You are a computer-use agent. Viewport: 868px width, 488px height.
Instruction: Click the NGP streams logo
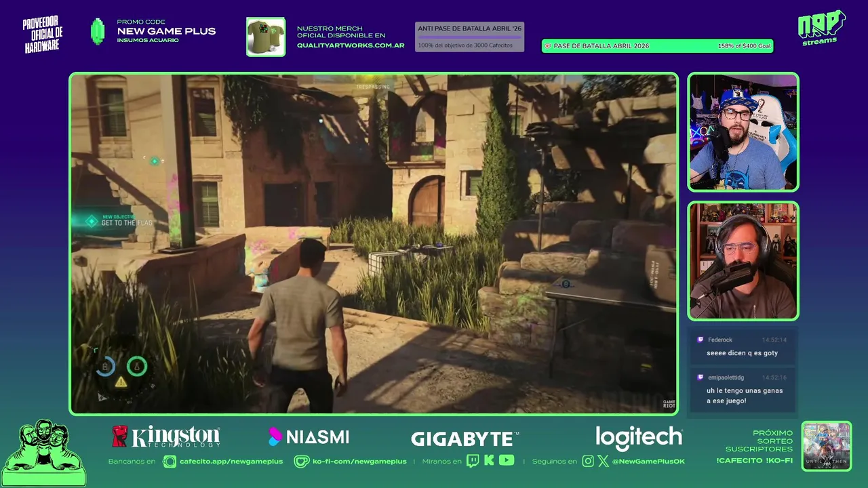(822, 28)
